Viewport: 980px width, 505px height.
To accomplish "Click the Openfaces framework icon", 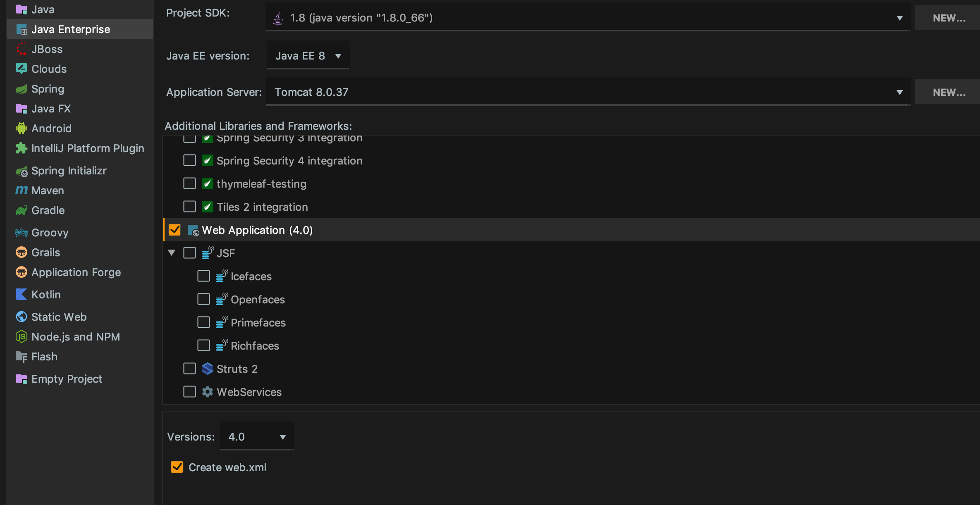I will [x=222, y=299].
